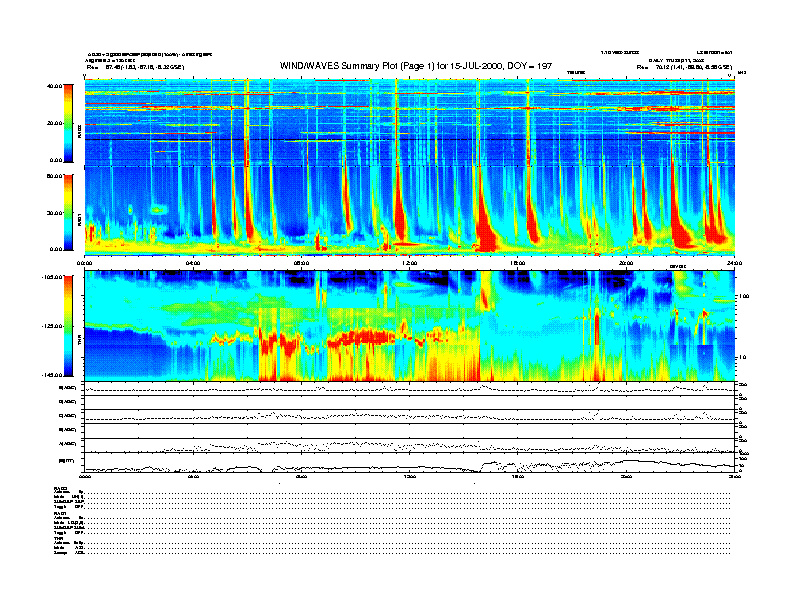This screenshot has height=612, width=792.
Task: Click the 16:00 time label below RAD1 spectrogram
Action: click(x=518, y=263)
